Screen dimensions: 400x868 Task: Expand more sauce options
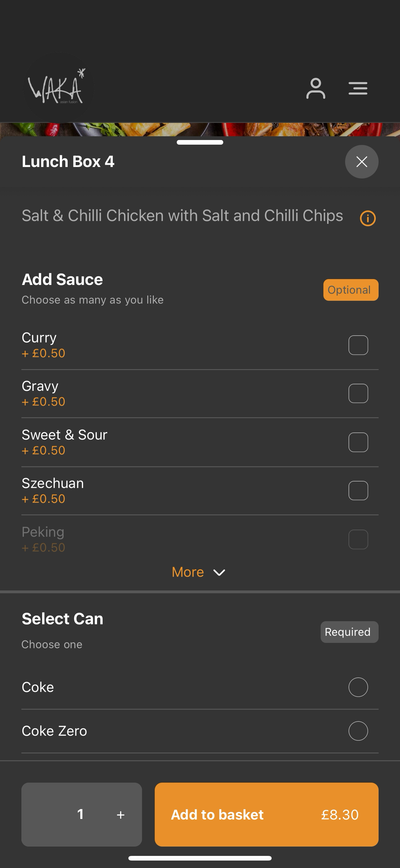[199, 572]
